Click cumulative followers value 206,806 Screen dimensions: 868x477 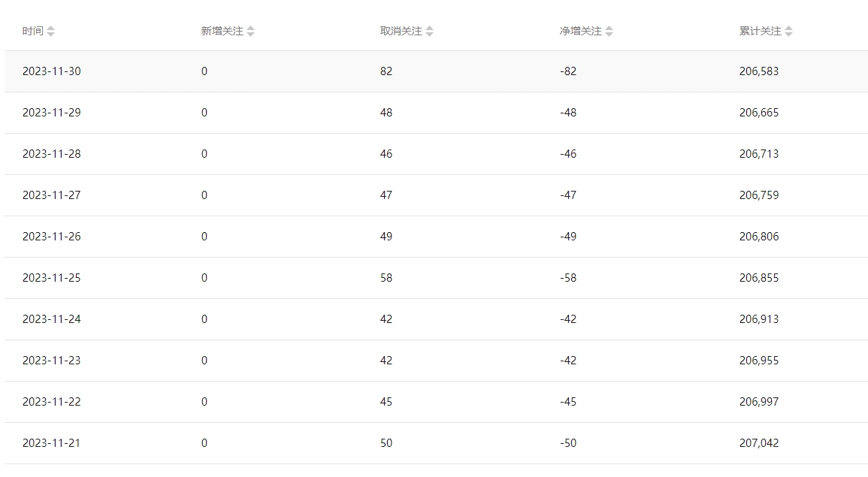click(759, 237)
